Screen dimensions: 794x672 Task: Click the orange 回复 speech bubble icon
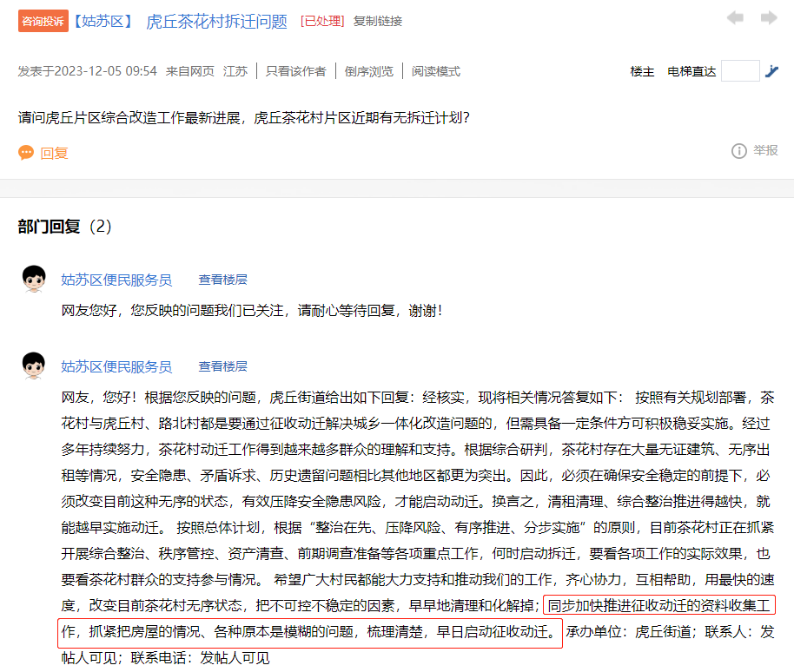[x=26, y=153]
